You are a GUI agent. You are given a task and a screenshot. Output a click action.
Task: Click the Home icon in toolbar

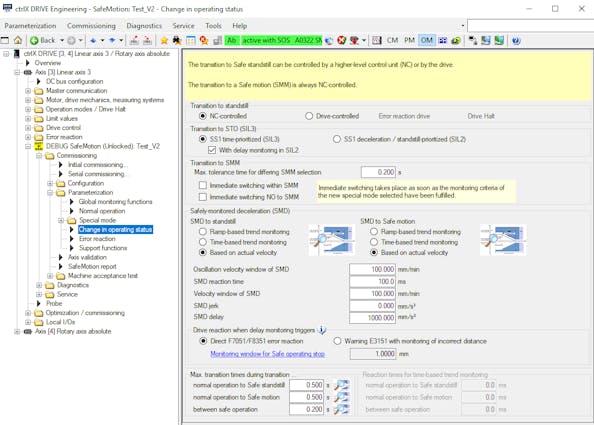17,40
